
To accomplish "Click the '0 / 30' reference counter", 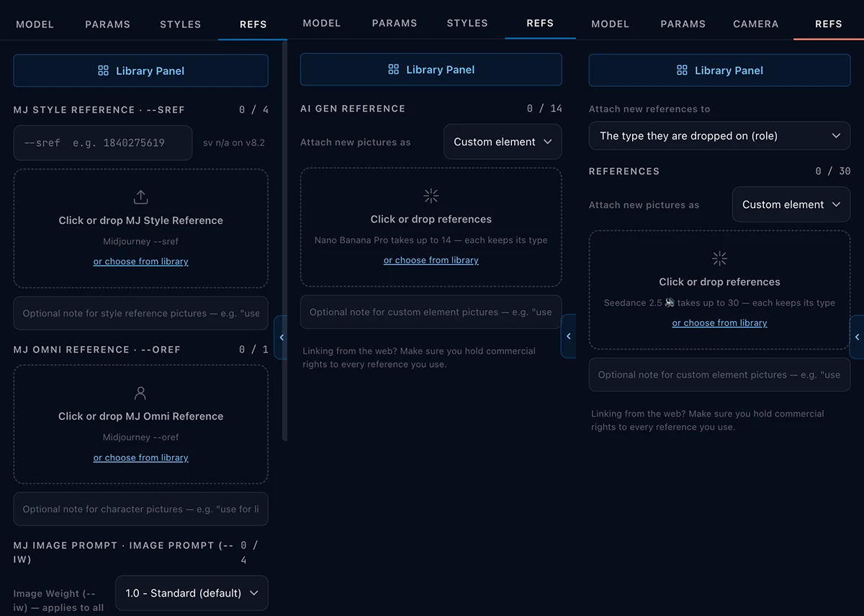I will tap(833, 171).
